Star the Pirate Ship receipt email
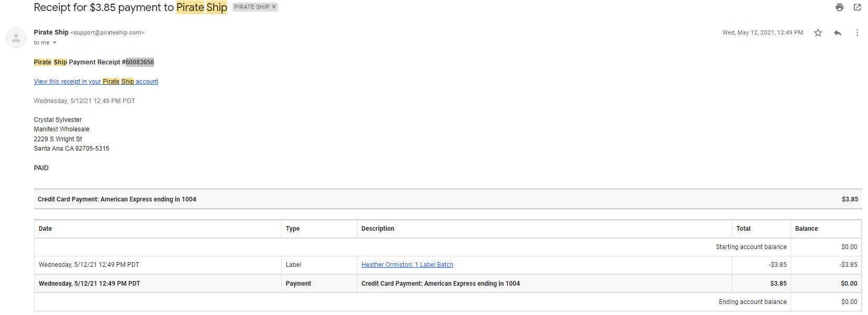Screen dimensions: 868x315 [x=818, y=33]
